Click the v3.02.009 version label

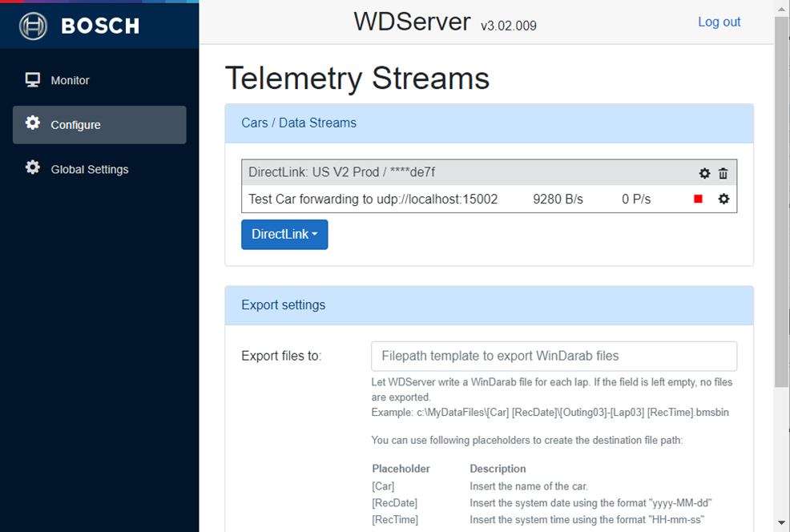click(x=508, y=26)
